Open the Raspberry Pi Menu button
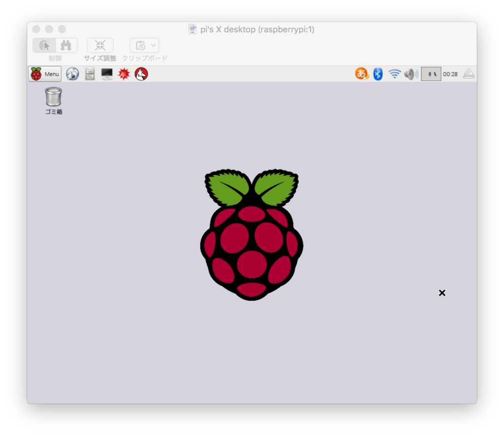This screenshot has height=436, width=504. click(45, 74)
